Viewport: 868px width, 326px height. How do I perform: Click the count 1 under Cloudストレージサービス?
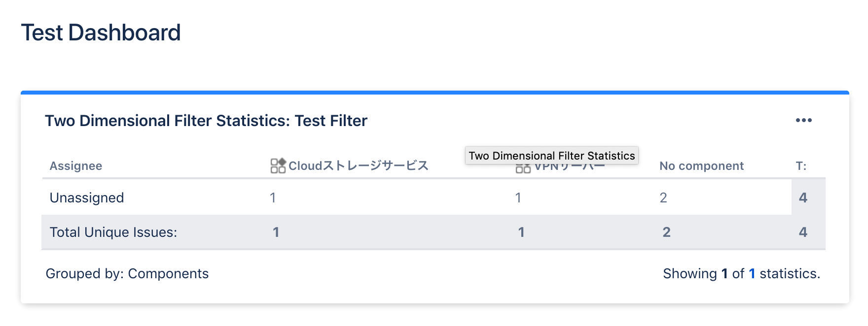coord(273,197)
